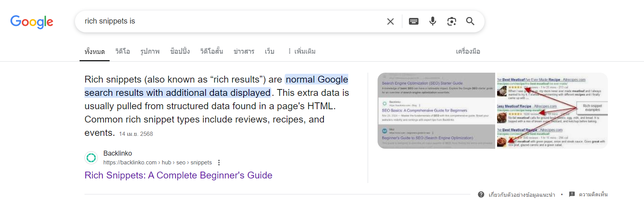The height and width of the screenshot is (199, 644).
Task: Open the meatloaf rich snippet examples thumbnail
Action: point(552,111)
